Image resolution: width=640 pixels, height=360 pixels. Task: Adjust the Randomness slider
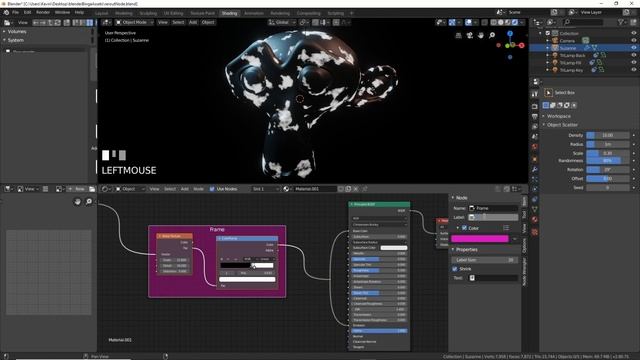[x=608, y=160]
